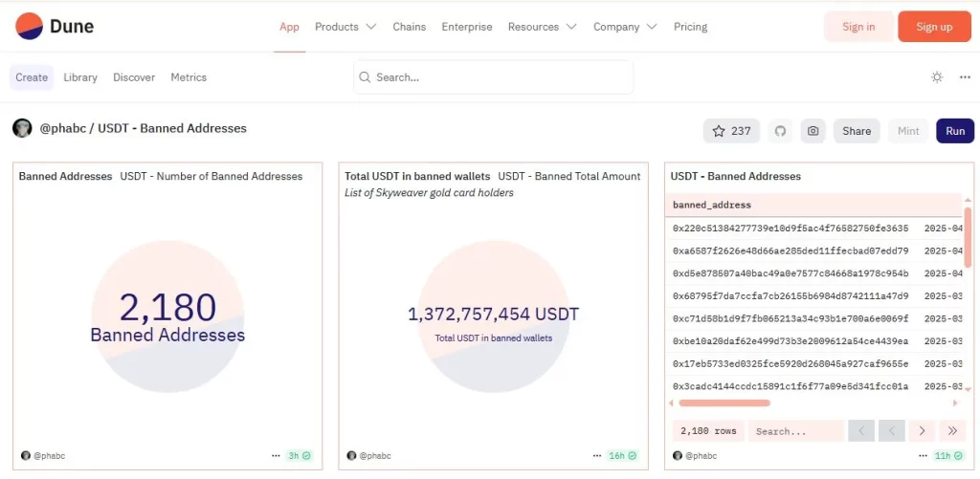The image size is (980, 479).
Task: Select the address row starting 0xa6587f26
Action: pyautogui.click(x=814, y=251)
